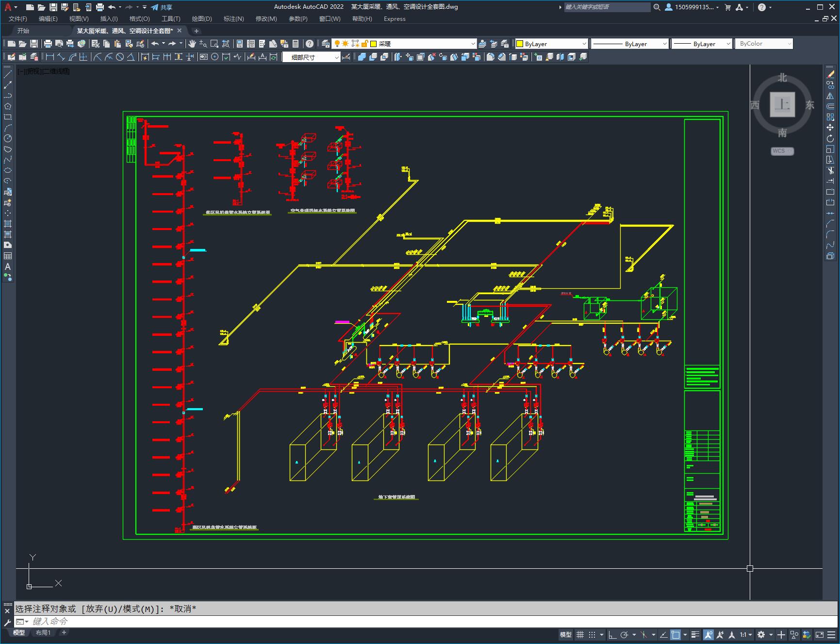Open the color control ByLayer dropdown
The width and height of the screenshot is (840, 644).
pyautogui.click(x=551, y=44)
